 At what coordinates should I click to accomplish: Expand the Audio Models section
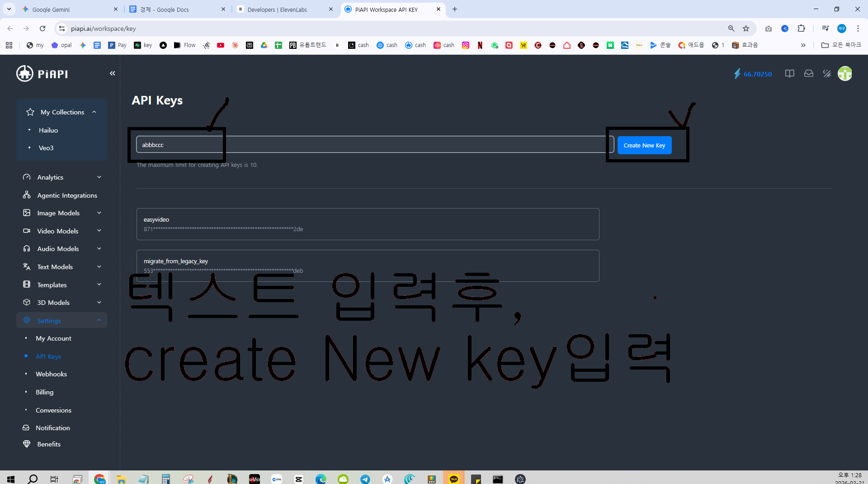pyautogui.click(x=62, y=249)
